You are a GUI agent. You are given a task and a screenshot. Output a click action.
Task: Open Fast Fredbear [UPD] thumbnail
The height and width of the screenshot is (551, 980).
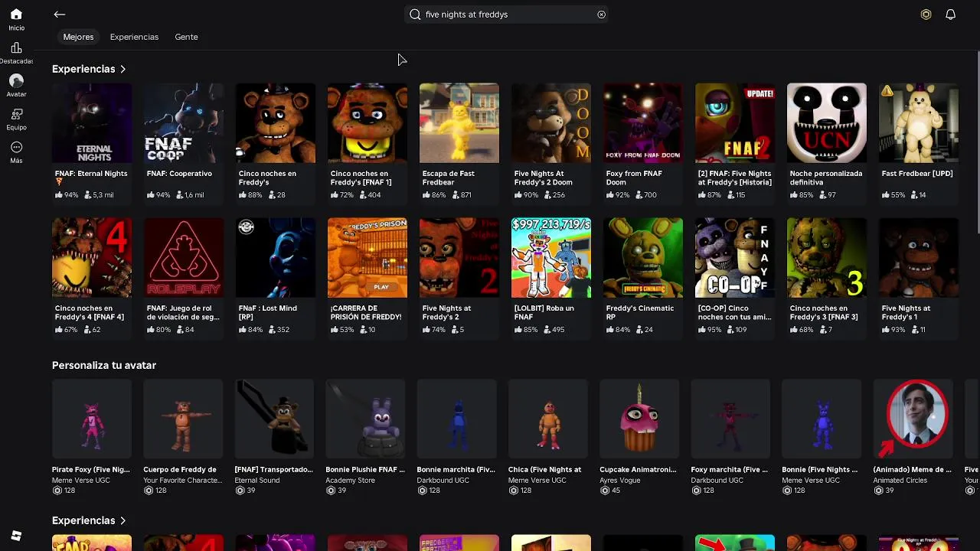point(919,122)
